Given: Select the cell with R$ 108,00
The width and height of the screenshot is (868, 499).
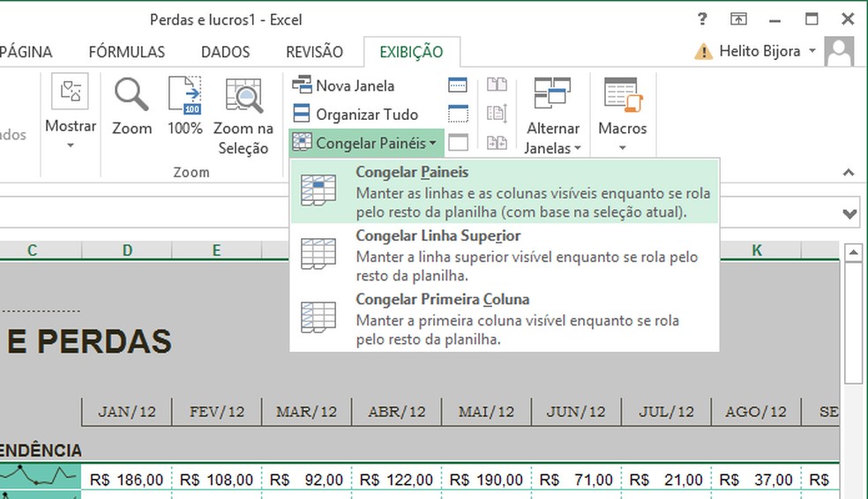Looking at the screenshot, I should [x=216, y=479].
